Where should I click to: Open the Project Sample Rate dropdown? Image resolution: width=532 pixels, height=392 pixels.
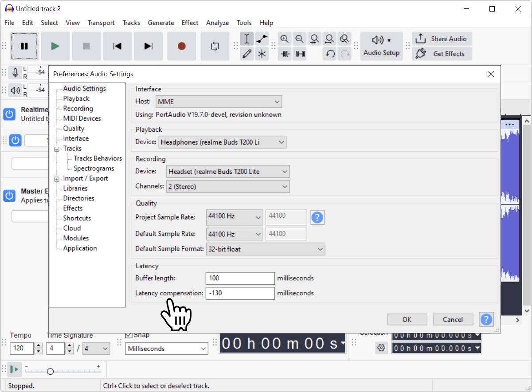click(235, 217)
